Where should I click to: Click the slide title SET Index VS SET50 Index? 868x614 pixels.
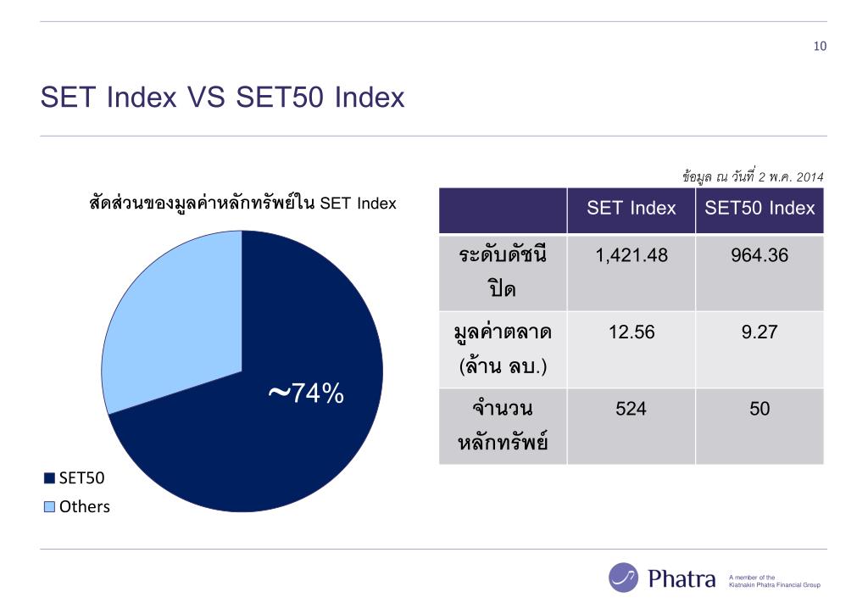(223, 97)
